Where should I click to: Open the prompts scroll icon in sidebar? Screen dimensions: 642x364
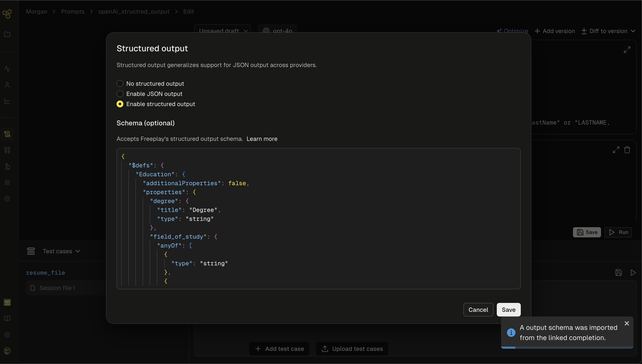(x=7, y=134)
